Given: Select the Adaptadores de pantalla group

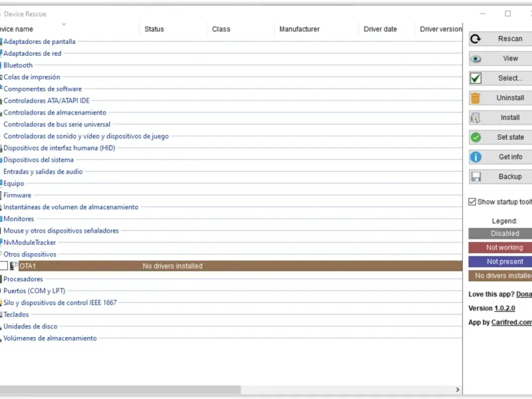Looking at the screenshot, I should [39, 41].
